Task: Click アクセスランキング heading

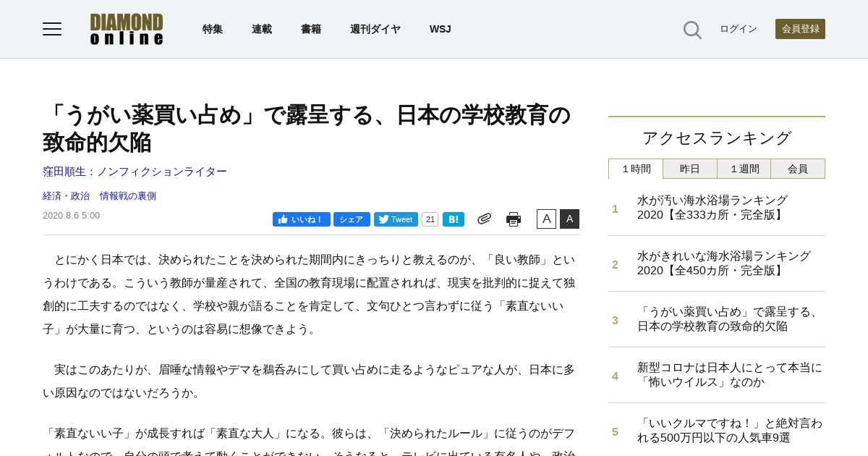Action: click(x=717, y=138)
